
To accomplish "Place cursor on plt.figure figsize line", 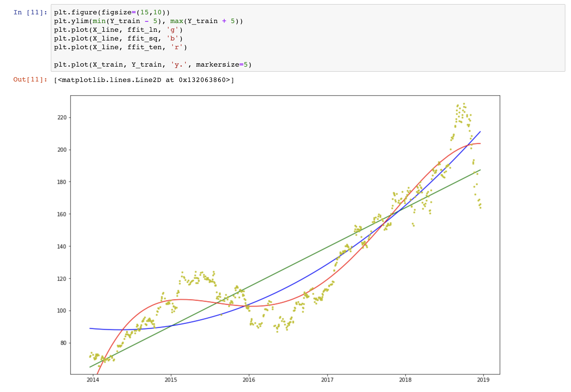I will [x=112, y=12].
